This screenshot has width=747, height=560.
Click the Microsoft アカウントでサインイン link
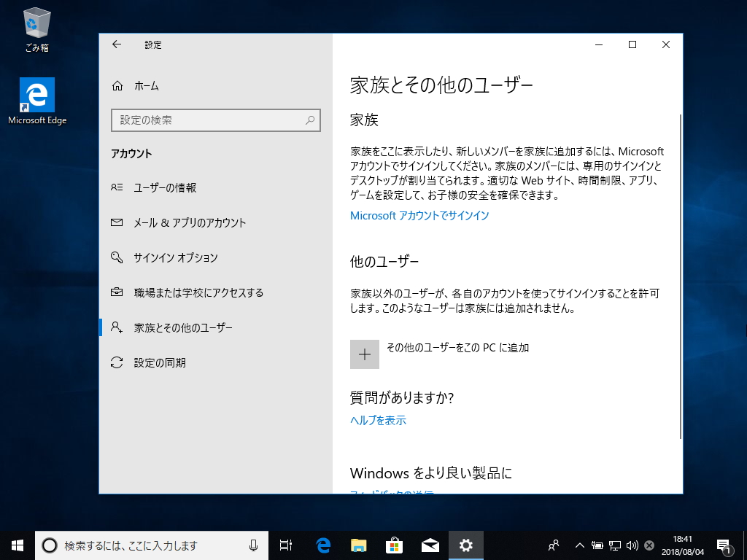(420, 215)
